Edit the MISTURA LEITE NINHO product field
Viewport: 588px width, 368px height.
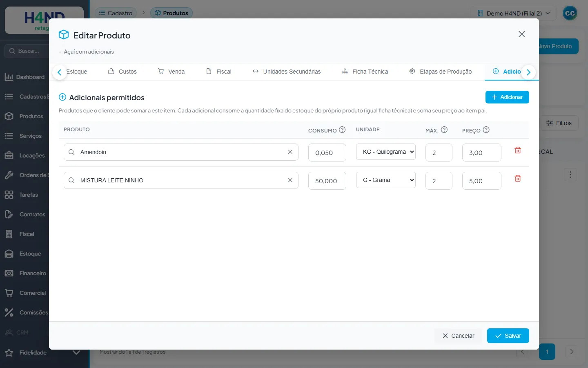[x=181, y=180]
